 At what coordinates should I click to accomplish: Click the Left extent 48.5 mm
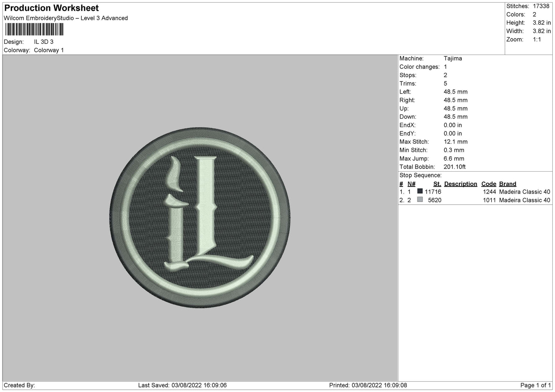pos(456,92)
